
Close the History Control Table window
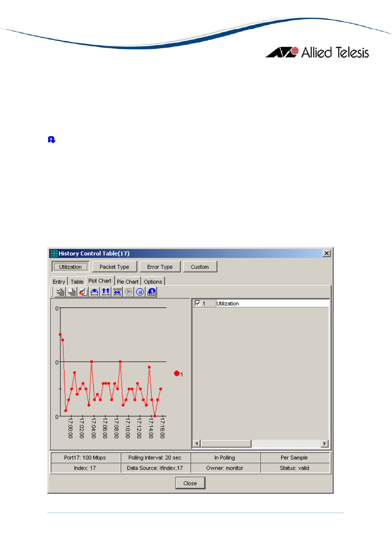point(327,253)
